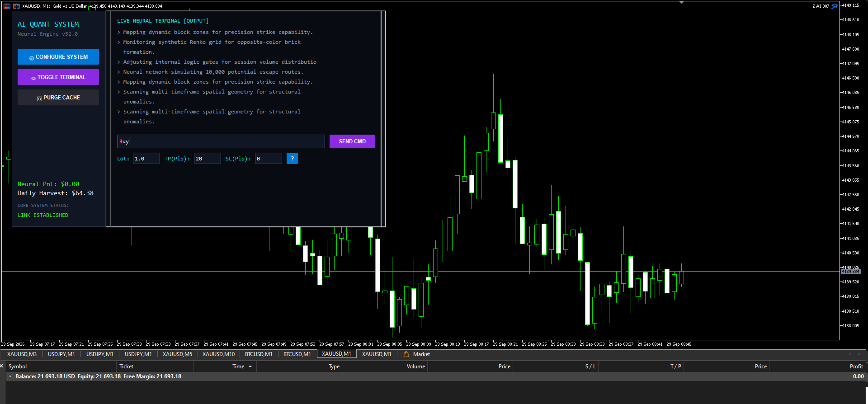Close the Toolbox panel with the X

coord(2,366)
